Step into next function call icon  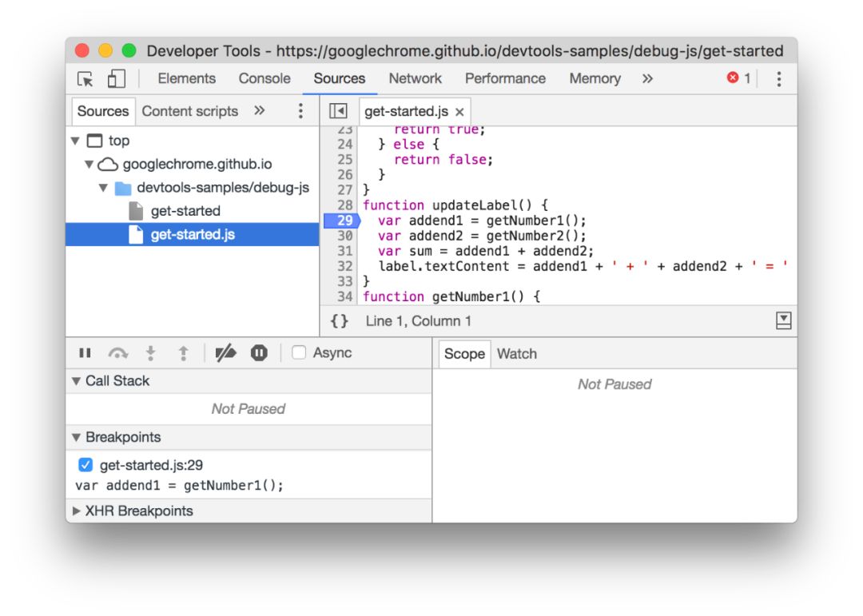150,353
